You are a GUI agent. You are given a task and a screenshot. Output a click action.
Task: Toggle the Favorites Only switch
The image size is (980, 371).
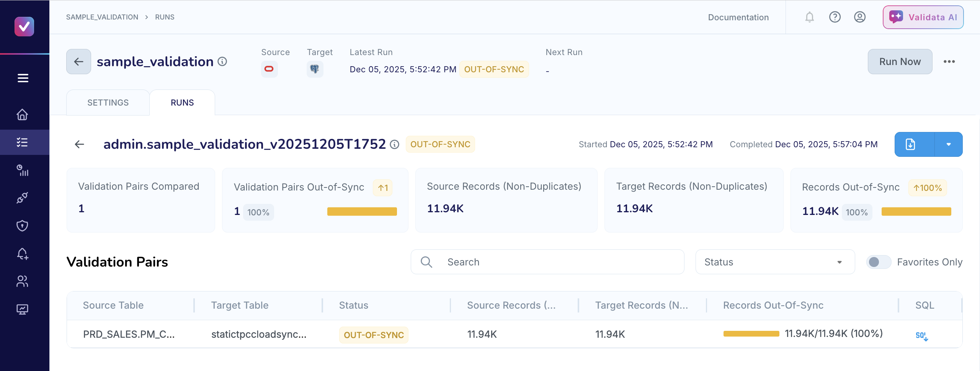coord(879,262)
